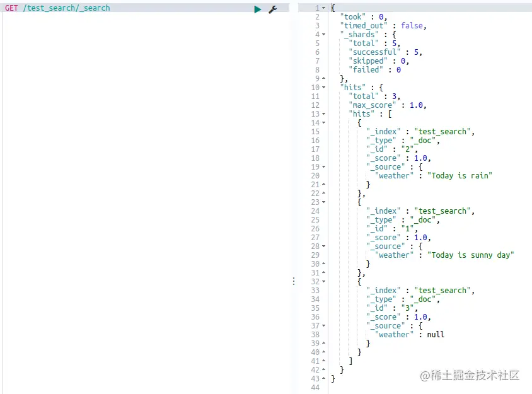Grab the pane divider handle with three dots
Image resolution: width=532 pixels, height=394 pixels.
(x=294, y=281)
